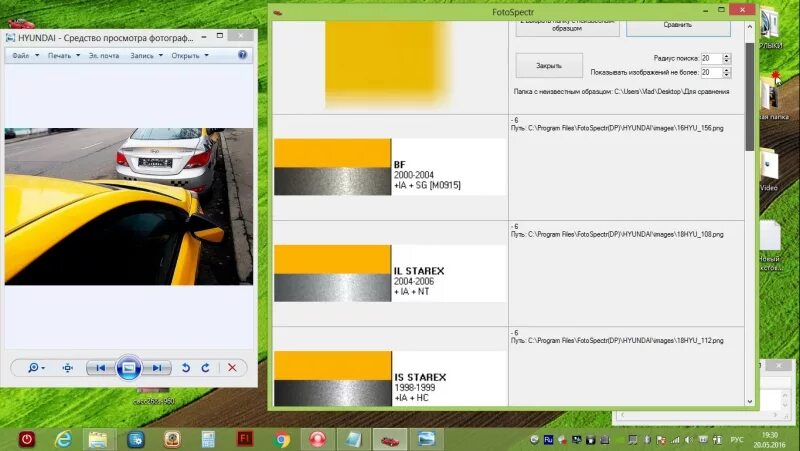This screenshot has width=800, height=451.
Task: Open the zoom magnifier control in photo viewer
Action: pos(36,368)
